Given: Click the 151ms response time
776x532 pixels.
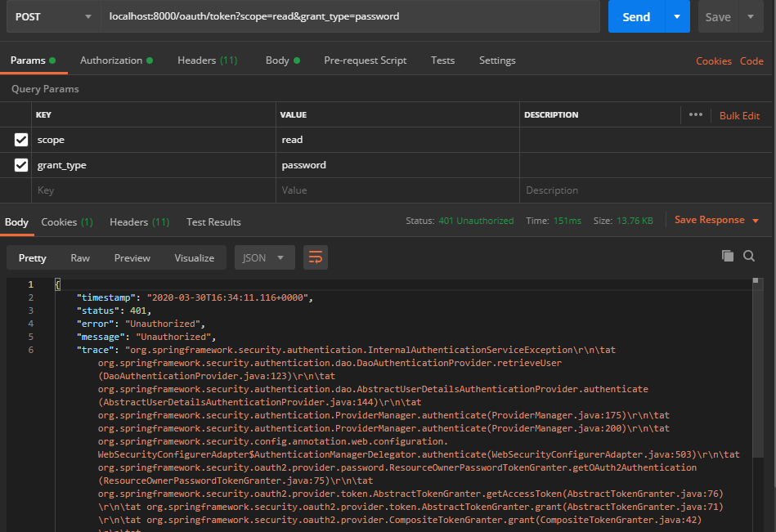Looking at the screenshot, I should [x=567, y=221].
